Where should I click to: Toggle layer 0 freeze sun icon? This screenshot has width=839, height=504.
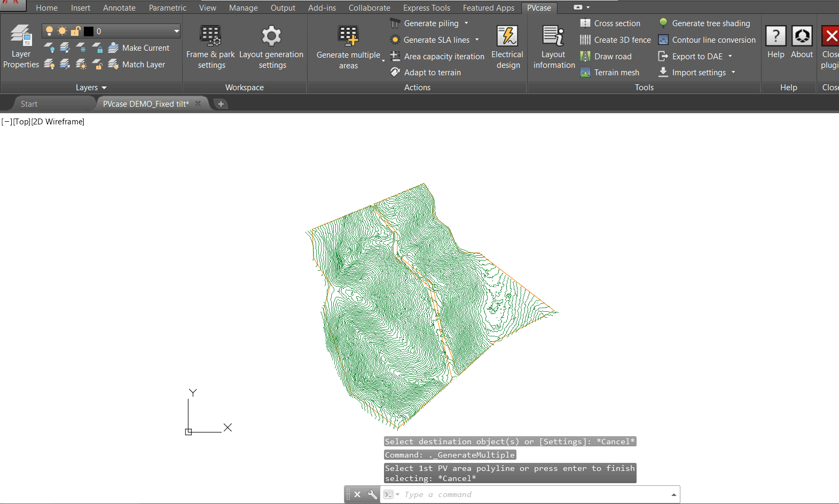coord(62,31)
